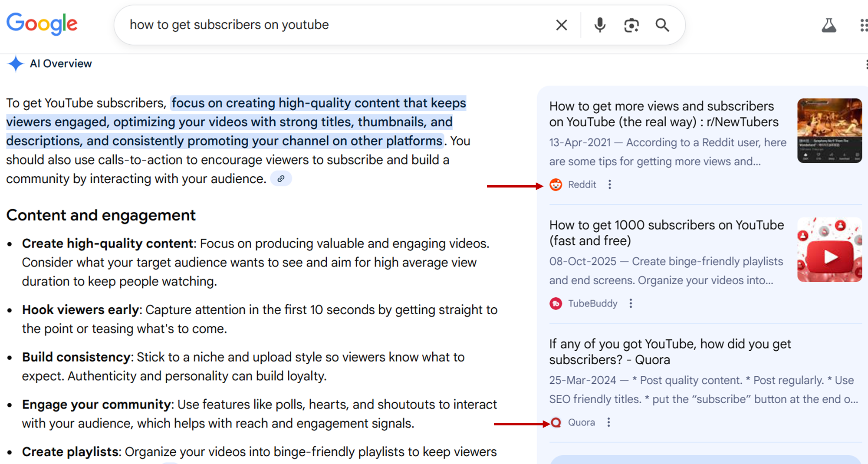Submit search with magnifier icon
The image size is (868, 464).
[x=662, y=25]
